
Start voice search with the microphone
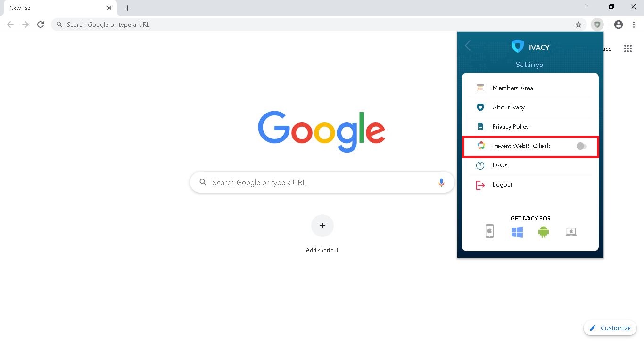(441, 182)
